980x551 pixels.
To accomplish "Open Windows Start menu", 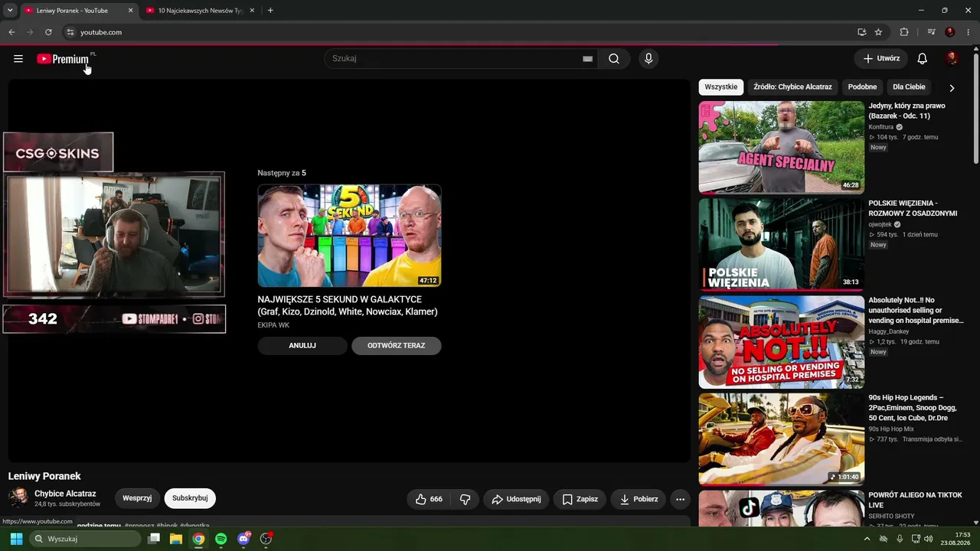I will pos(16,539).
